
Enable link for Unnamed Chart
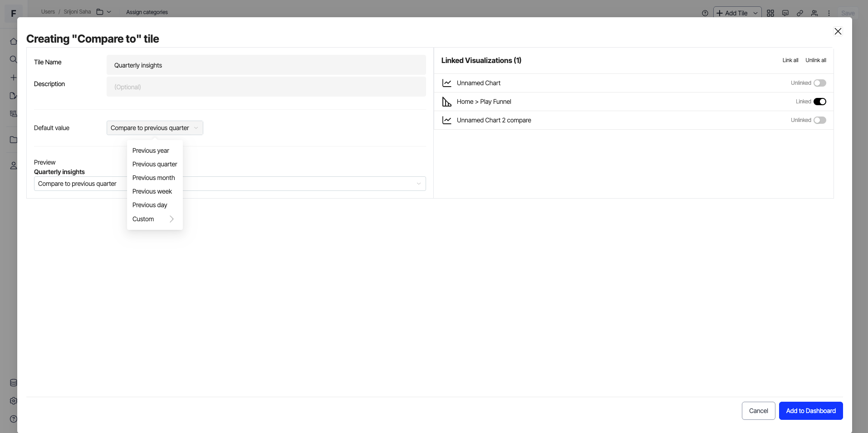(819, 83)
